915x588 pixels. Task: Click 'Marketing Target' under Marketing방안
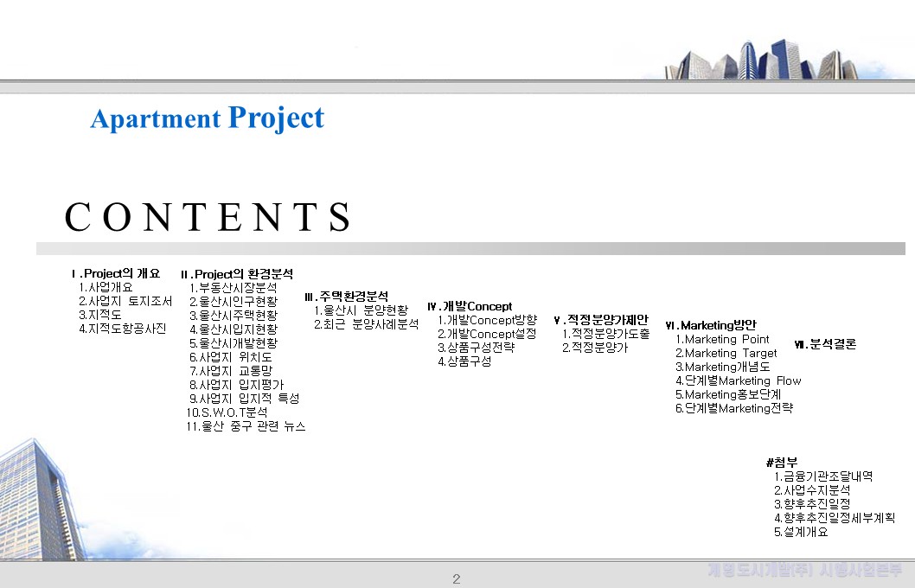(x=726, y=353)
